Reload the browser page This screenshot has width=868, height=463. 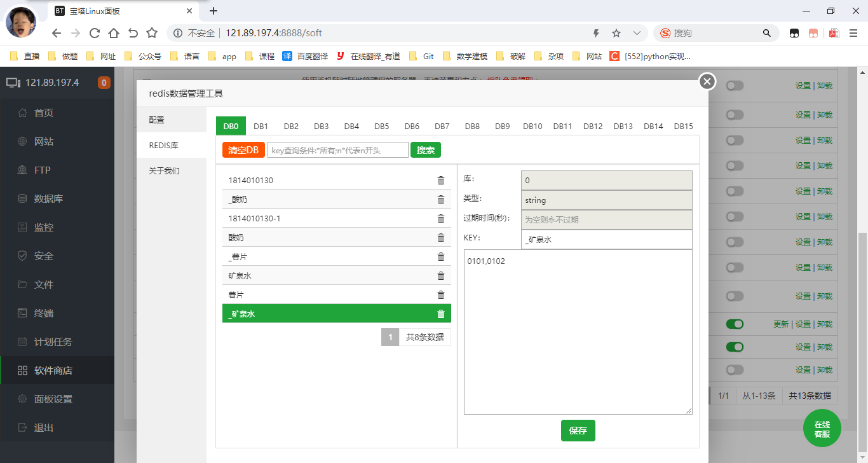pyautogui.click(x=95, y=33)
